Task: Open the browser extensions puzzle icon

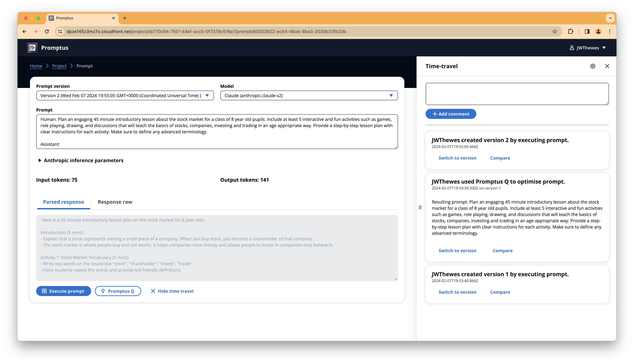Action: point(570,32)
